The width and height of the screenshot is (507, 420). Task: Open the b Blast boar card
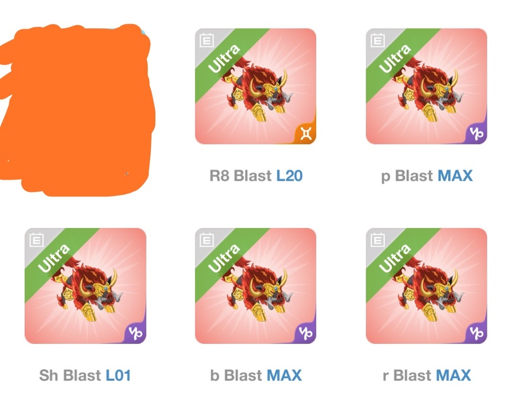click(x=255, y=286)
